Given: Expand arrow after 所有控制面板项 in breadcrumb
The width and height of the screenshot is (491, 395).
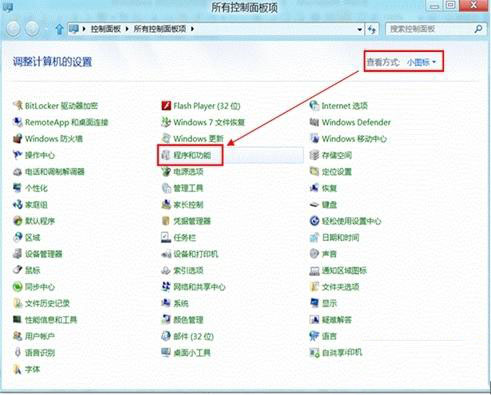Looking at the screenshot, I should tap(192, 29).
